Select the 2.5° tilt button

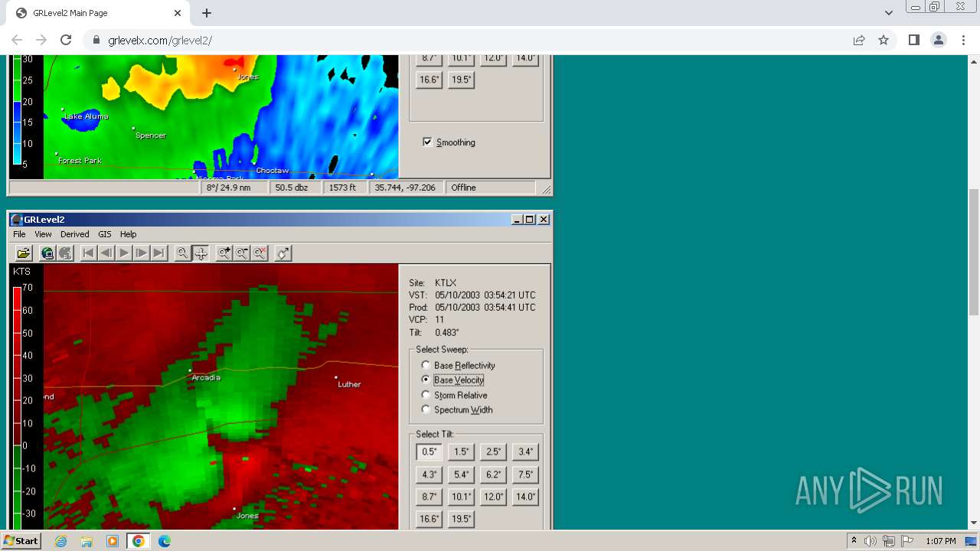click(493, 452)
